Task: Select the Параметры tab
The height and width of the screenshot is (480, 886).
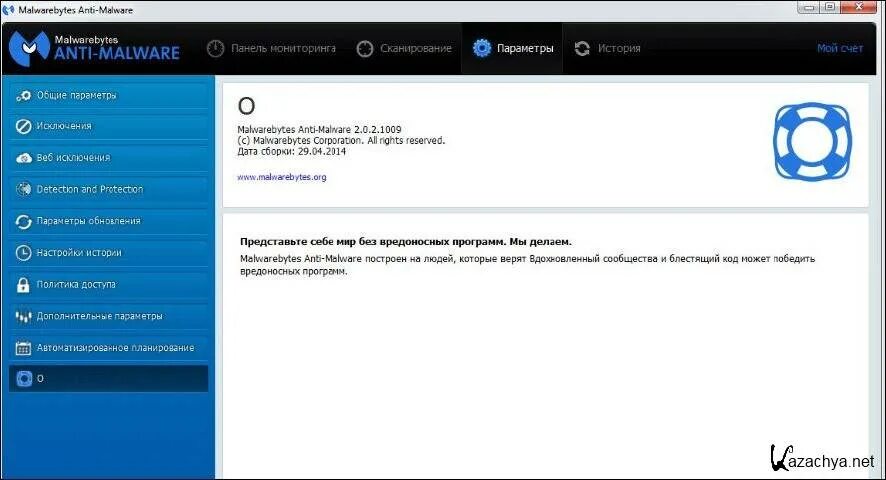Action: click(x=512, y=49)
